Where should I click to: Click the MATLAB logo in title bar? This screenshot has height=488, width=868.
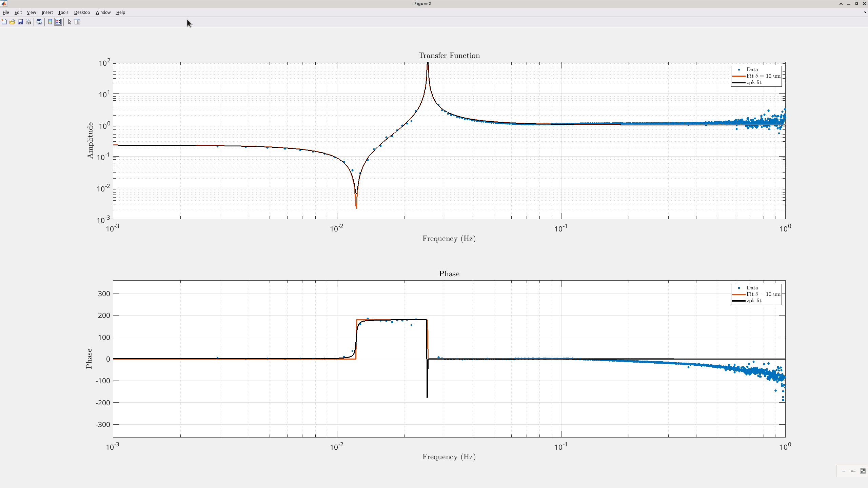(x=3, y=4)
